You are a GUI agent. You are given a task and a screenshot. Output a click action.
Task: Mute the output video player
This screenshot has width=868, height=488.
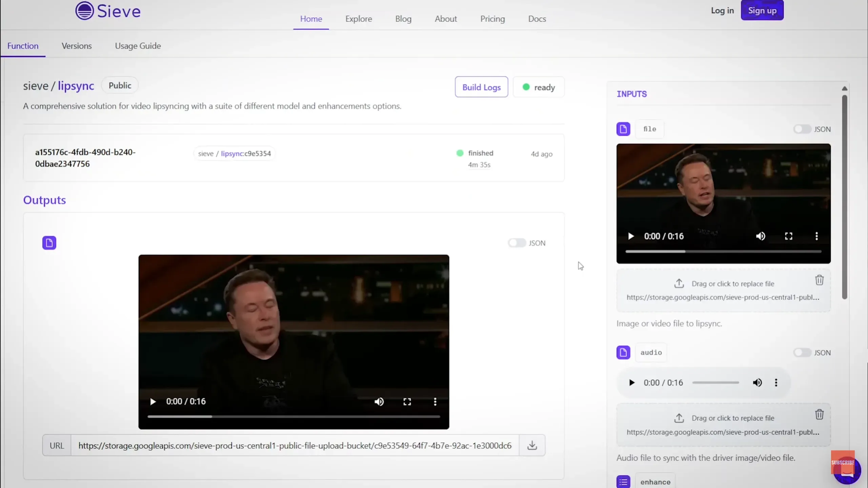coord(379,402)
